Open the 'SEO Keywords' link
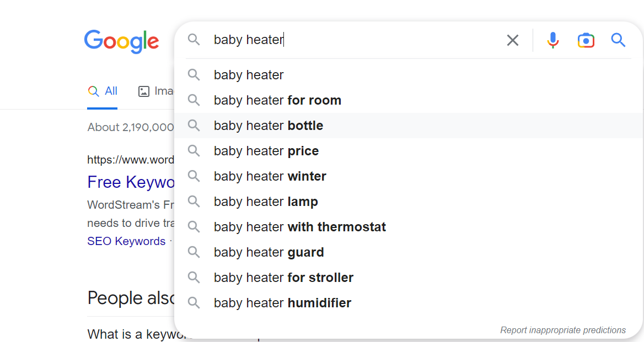 point(126,241)
